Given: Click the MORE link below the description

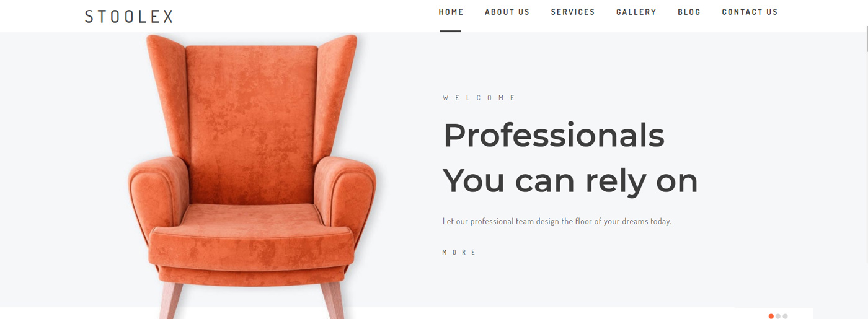Looking at the screenshot, I should point(459,252).
